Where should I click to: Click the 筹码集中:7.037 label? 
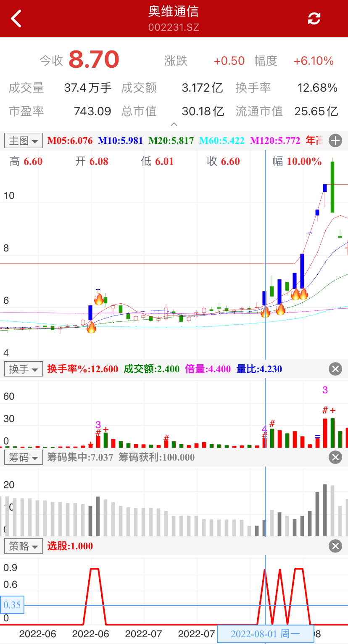tap(80, 457)
